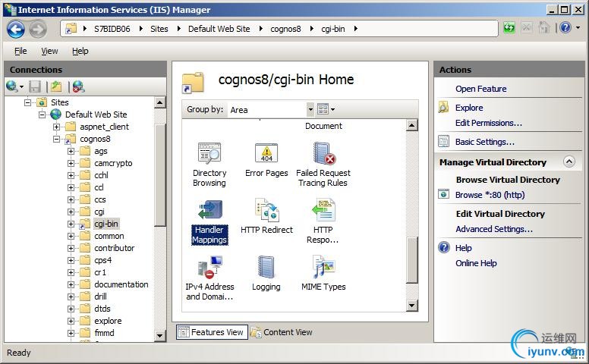Viewport: 589px width, 364px height.
Task: Click Open Feature in Actions pane
Action: 480,89
